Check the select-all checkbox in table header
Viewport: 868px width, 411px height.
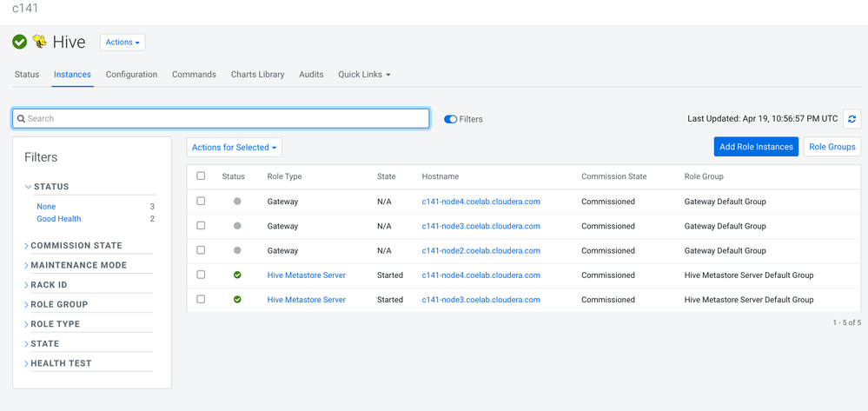pos(201,176)
